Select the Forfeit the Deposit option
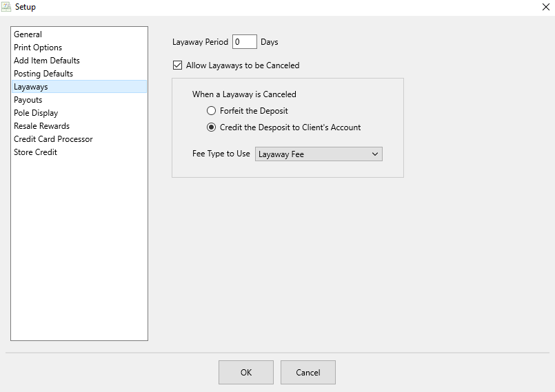This screenshot has height=392, width=555. tap(211, 111)
